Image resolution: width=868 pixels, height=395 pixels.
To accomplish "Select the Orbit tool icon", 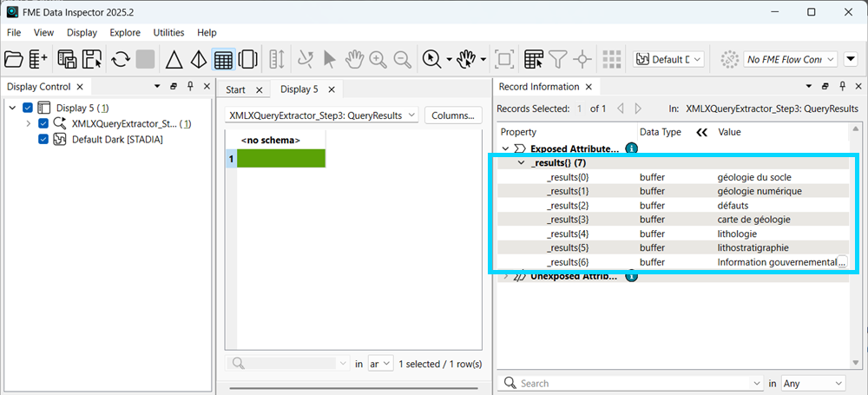I will point(306,59).
